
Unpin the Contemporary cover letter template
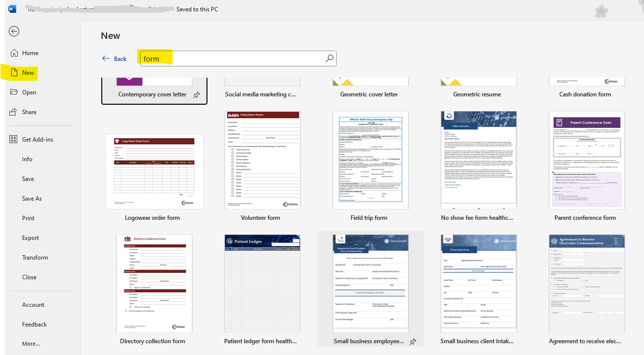point(197,96)
